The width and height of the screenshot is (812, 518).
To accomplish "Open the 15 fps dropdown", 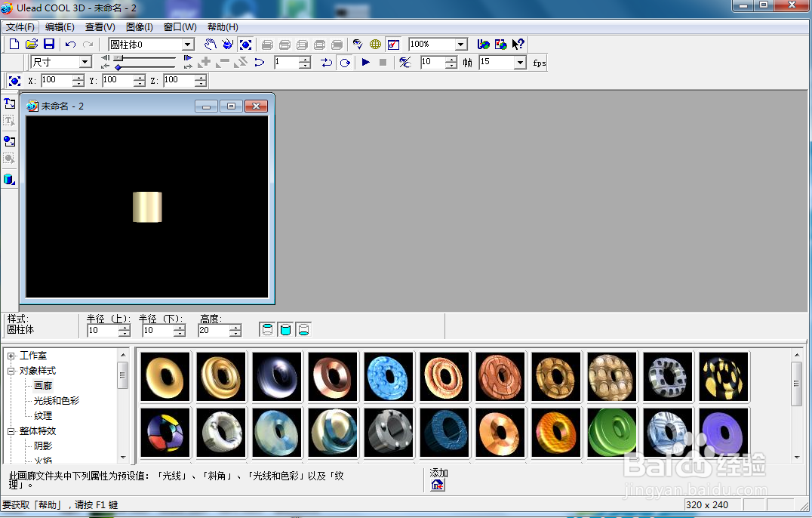I will pyautogui.click(x=520, y=63).
